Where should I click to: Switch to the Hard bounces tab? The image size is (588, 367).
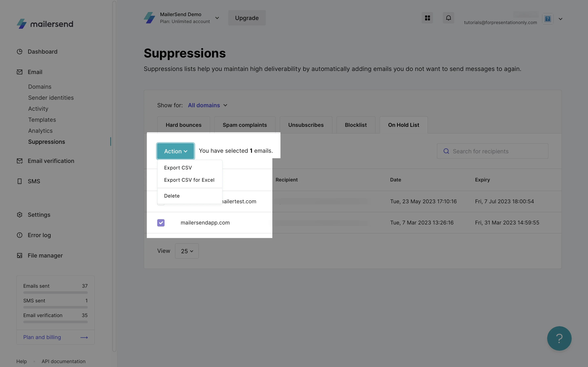(184, 125)
